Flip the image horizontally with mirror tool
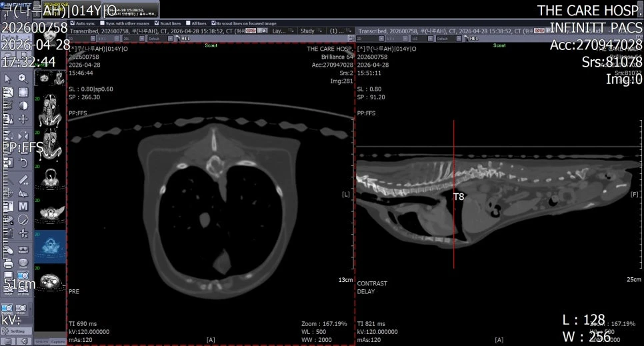Image resolution: width=644 pixels, height=346 pixels. (x=23, y=135)
